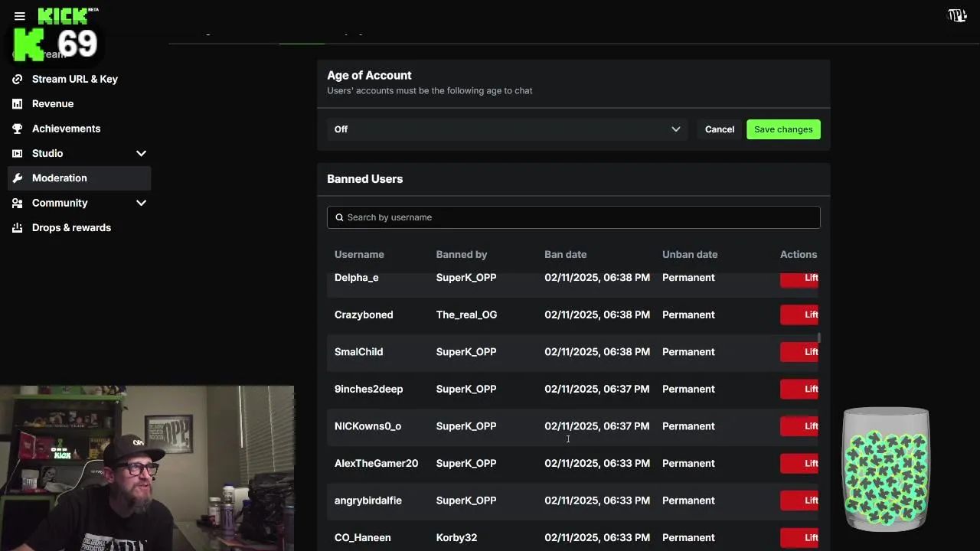Click the profile avatar icon at top right
The height and width of the screenshot is (551, 980).
tap(957, 15)
